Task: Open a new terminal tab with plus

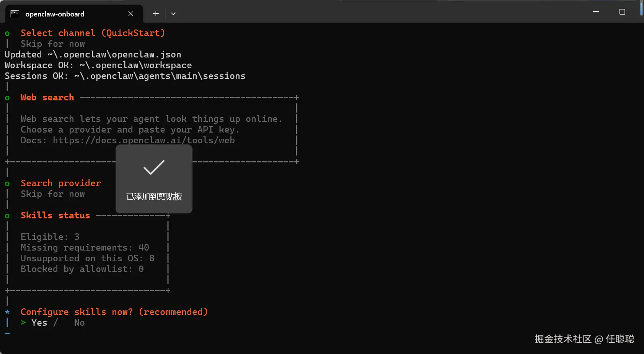Action: pos(156,14)
